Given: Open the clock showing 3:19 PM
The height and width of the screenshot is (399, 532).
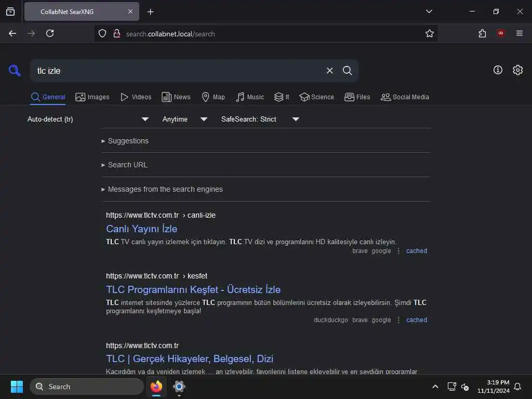Looking at the screenshot, I should pyautogui.click(x=494, y=387).
